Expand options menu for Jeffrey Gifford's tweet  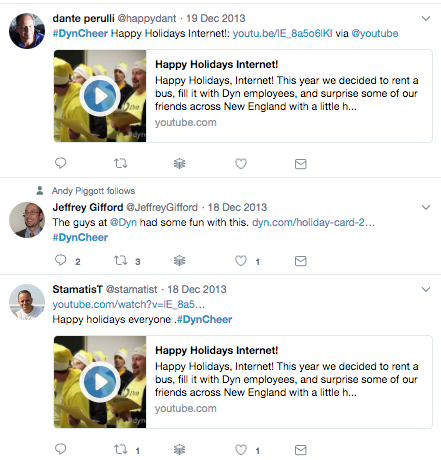(x=426, y=207)
